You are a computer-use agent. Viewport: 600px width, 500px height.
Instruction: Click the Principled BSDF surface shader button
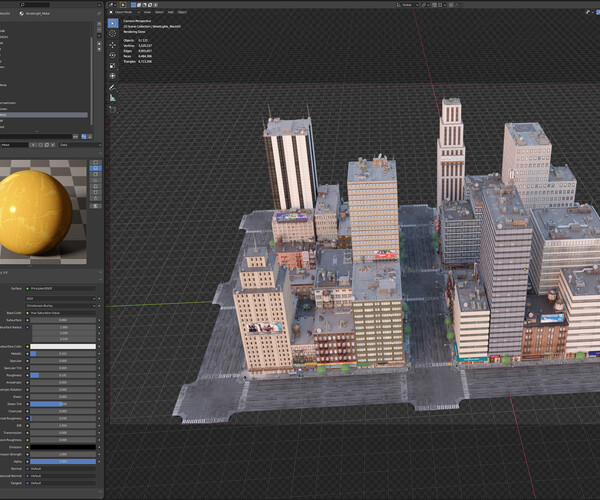[x=62, y=288]
